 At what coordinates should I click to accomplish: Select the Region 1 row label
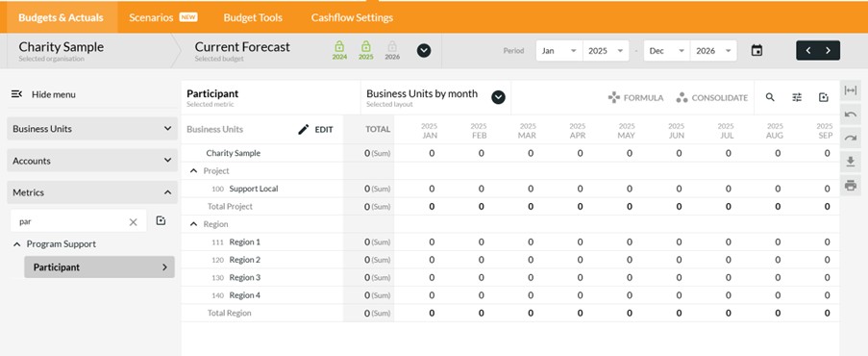click(x=245, y=242)
